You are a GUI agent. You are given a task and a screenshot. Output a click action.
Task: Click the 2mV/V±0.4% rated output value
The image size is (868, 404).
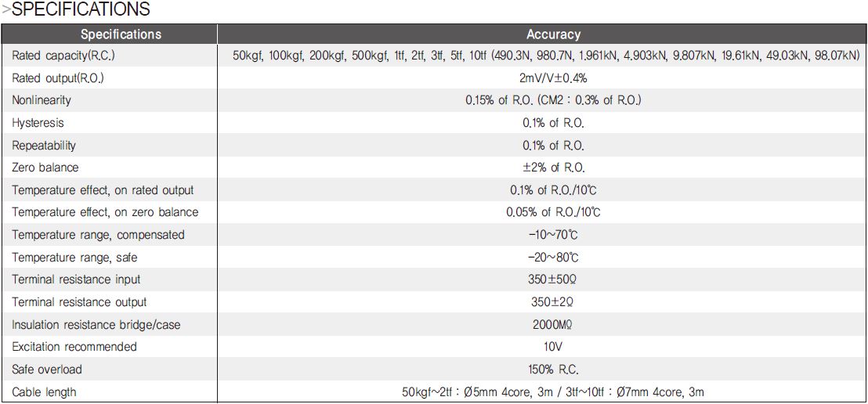coord(553,78)
